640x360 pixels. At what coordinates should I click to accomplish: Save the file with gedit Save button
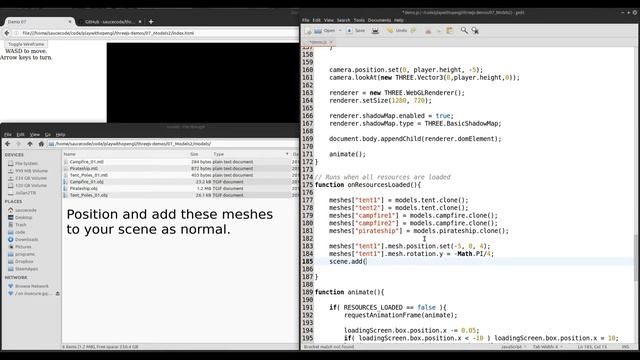coord(356,31)
